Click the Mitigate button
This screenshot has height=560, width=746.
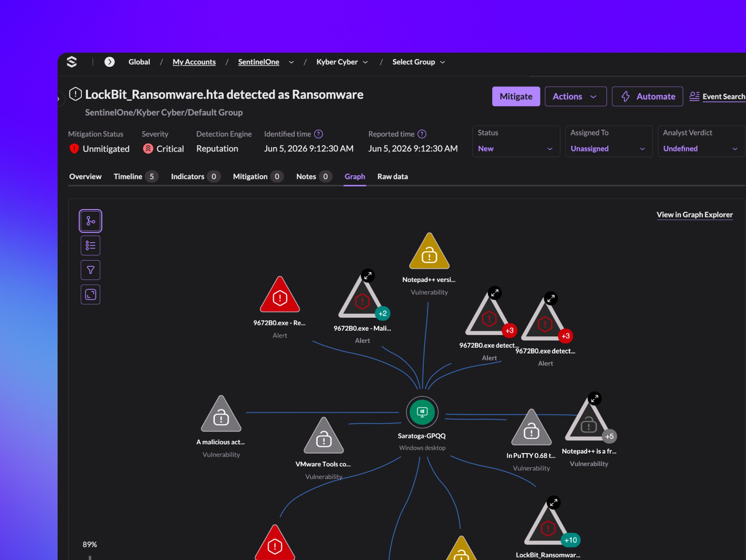pos(516,96)
